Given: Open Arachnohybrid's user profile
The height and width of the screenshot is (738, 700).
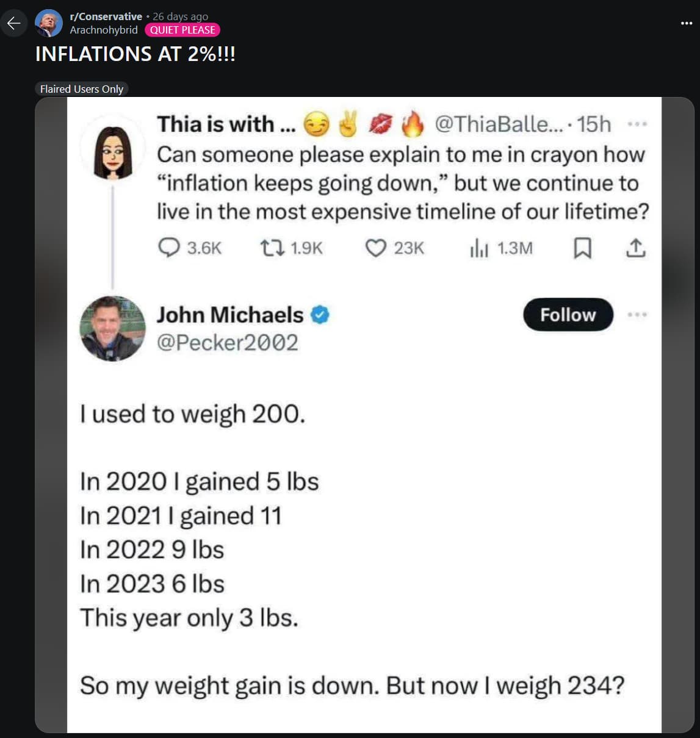Looking at the screenshot, I should click(x=104, y=30).
